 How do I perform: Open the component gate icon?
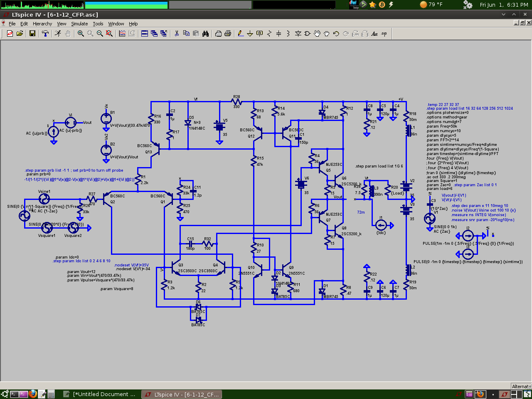308,33
